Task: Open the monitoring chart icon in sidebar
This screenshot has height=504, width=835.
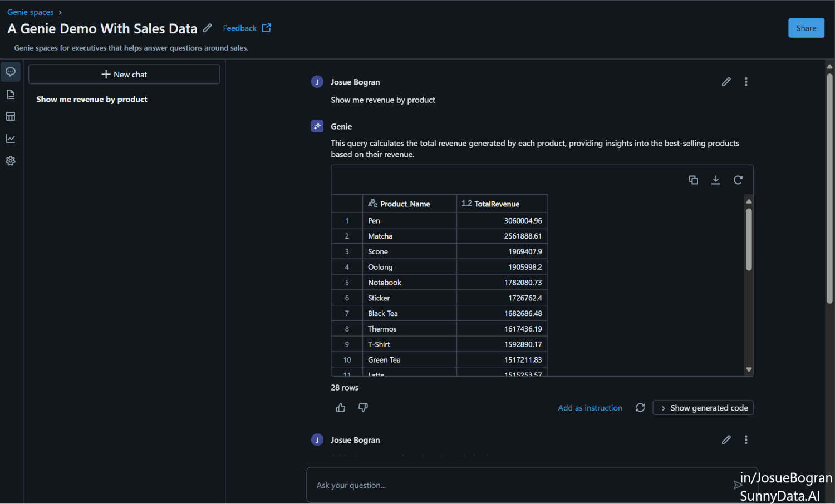Action: tap(11, 138)
